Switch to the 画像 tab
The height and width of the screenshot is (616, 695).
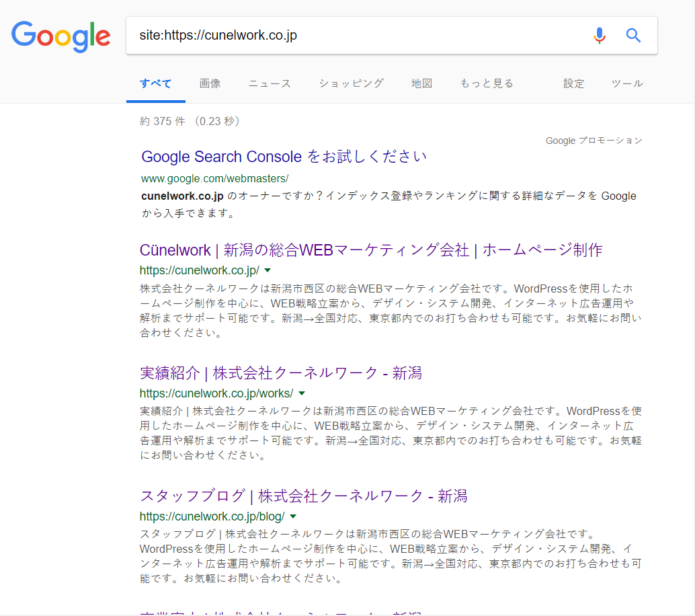(210, 83)
